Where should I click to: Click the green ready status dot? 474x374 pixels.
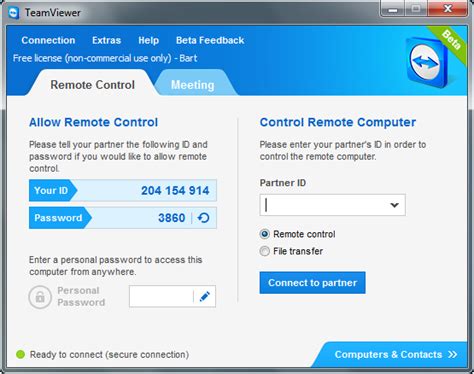click(x=20, y=354)
